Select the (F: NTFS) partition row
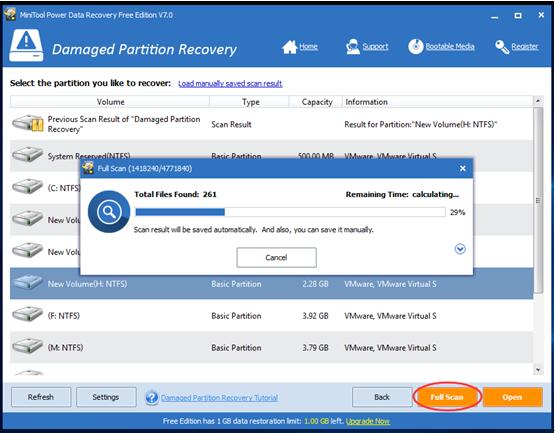 [271, 315]
